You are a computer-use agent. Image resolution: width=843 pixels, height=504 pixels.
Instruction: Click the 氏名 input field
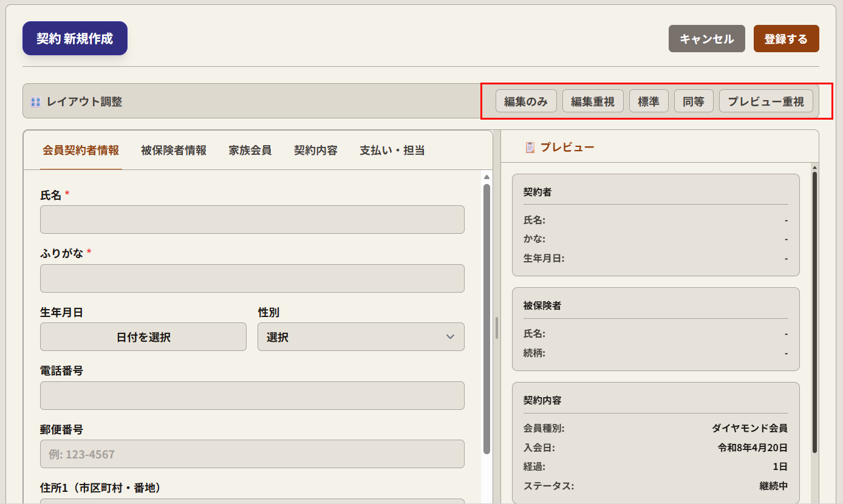(252, 220)
